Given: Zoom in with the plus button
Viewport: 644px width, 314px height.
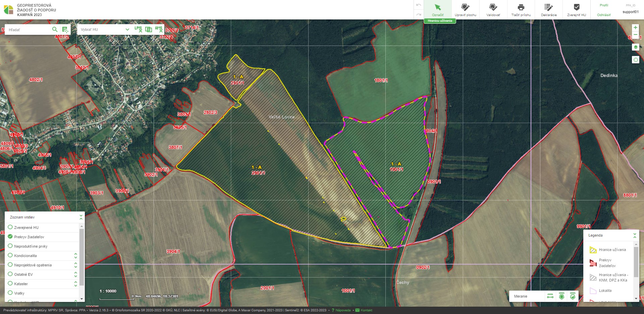Looking at the screenshot, I should coord(635,27).
